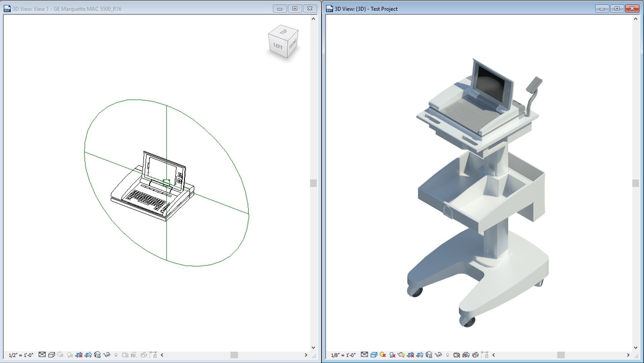Click Revit file icon in Test Project title bar
The image size is (644, 363).
coord(329,9)
